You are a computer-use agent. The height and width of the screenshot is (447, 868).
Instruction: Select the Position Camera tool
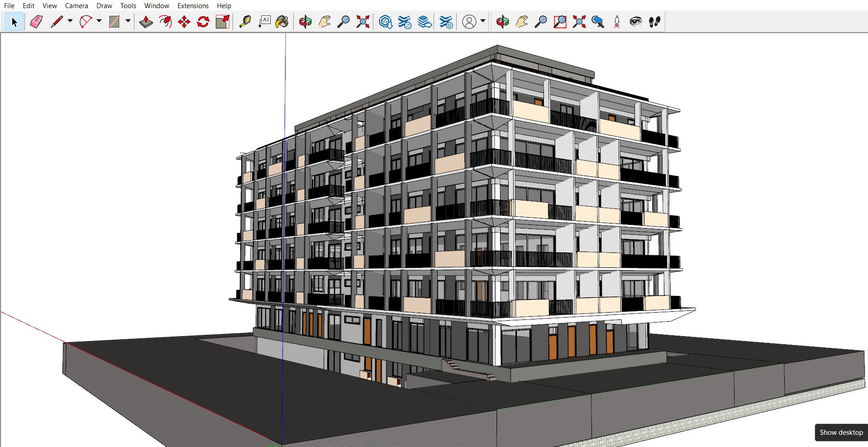[x=617, y=22]
